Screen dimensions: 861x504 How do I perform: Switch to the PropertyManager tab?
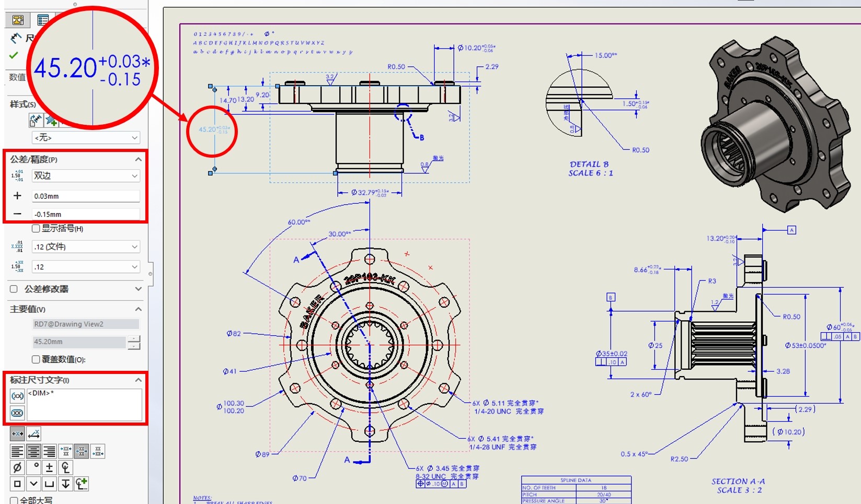pyautogui.click(x=43, y=20)
